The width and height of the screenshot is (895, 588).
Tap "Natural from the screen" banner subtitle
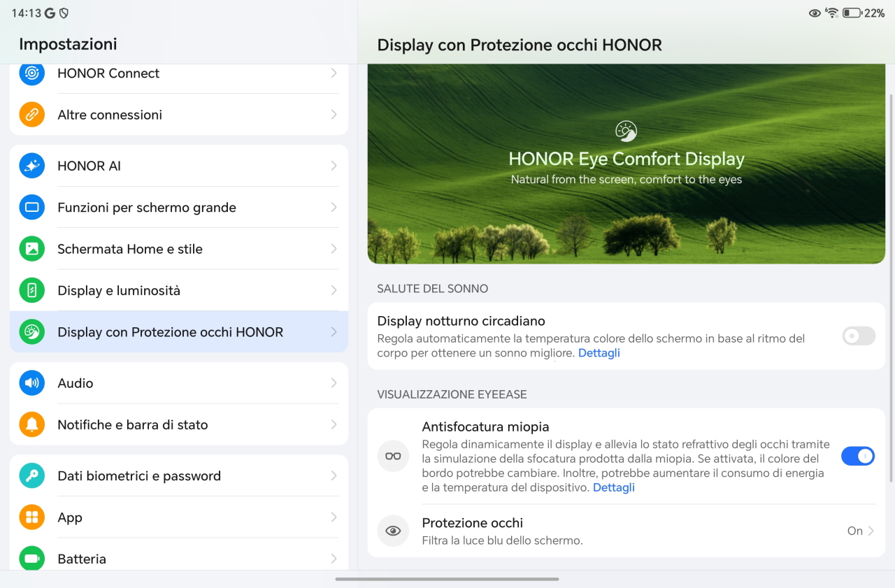click(626, 180)
